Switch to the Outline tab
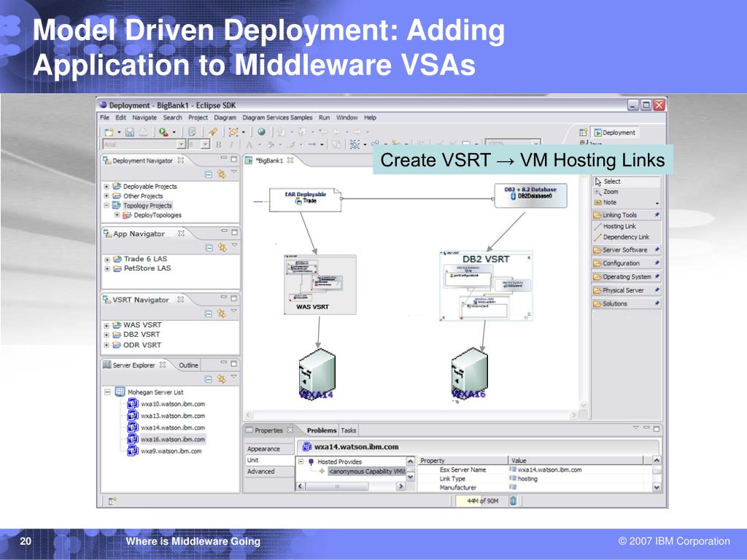Screen dimensions: 747x560 (189, 365)
